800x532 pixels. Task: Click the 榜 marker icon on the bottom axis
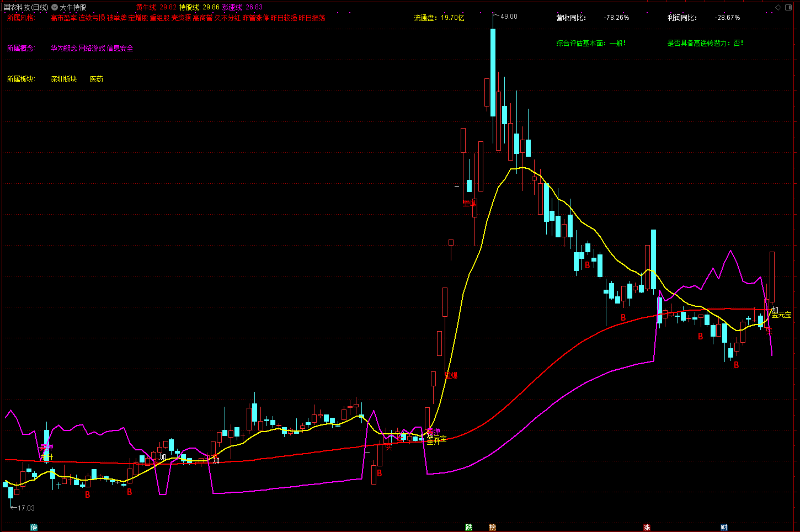click(492, 528)
